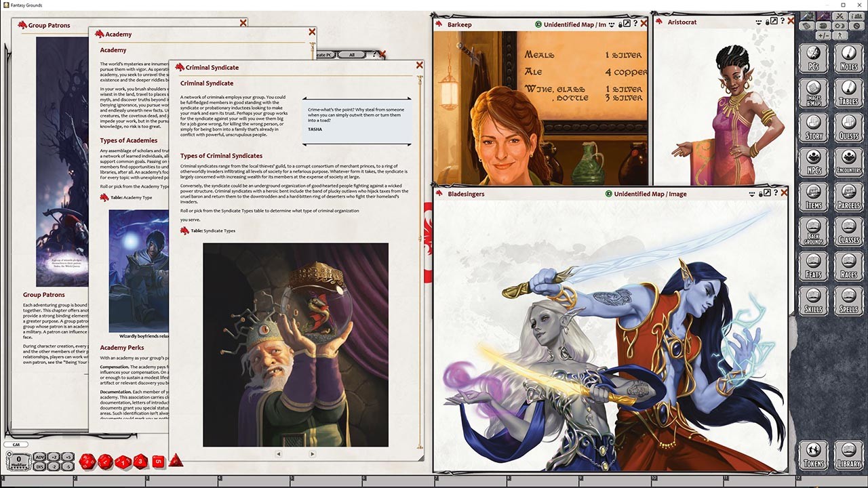Open the Options gear icon

857,26
